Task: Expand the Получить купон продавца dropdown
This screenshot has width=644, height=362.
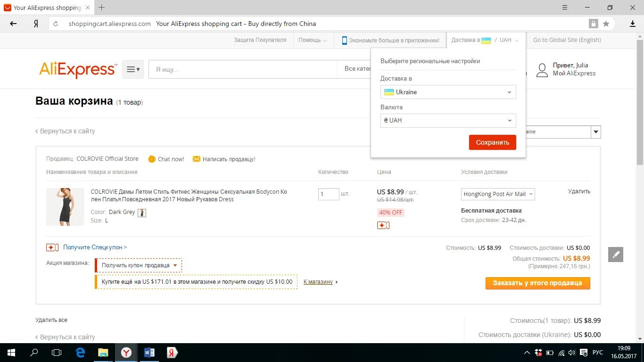Action: (x=139, y=265)
